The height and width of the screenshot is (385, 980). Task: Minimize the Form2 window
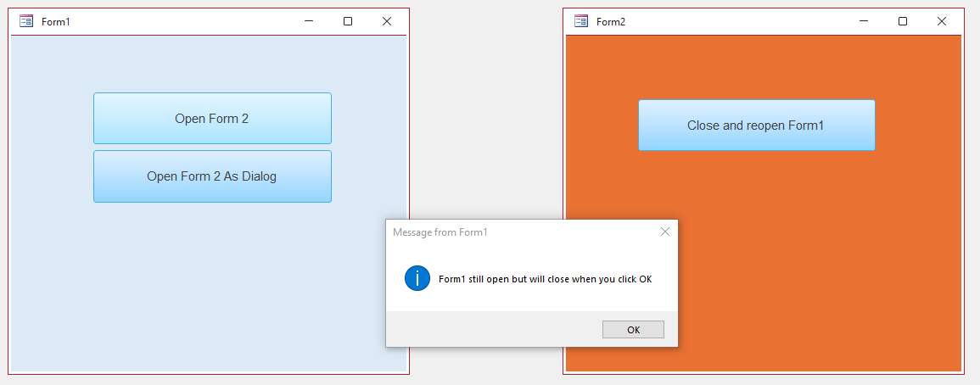(864, 21)
